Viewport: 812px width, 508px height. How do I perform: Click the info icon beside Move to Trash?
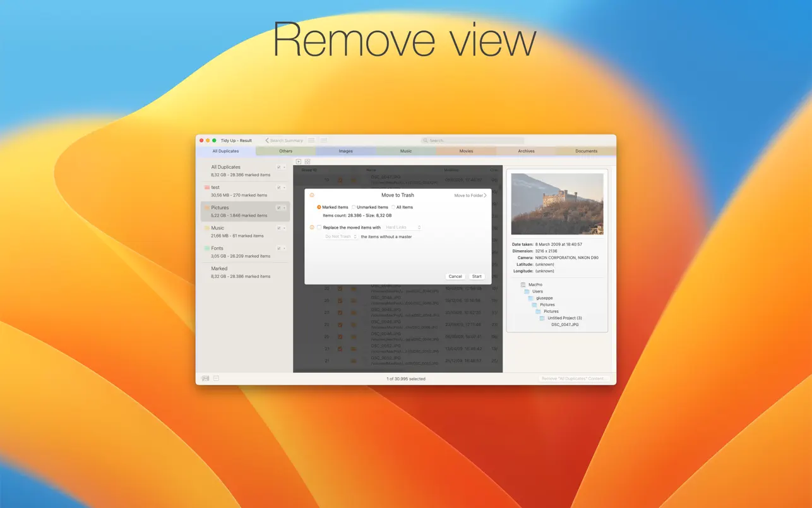(312, 195)
